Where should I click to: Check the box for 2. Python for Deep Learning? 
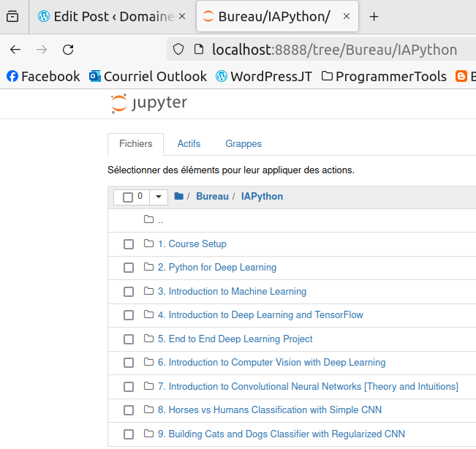click(129, 268)
